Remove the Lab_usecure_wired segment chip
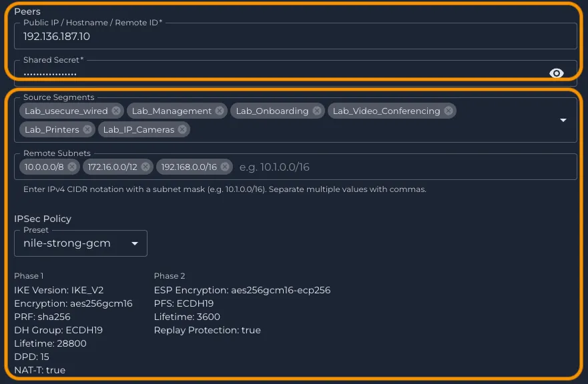The width and height of the screenshot is (588, 384). 116,111
